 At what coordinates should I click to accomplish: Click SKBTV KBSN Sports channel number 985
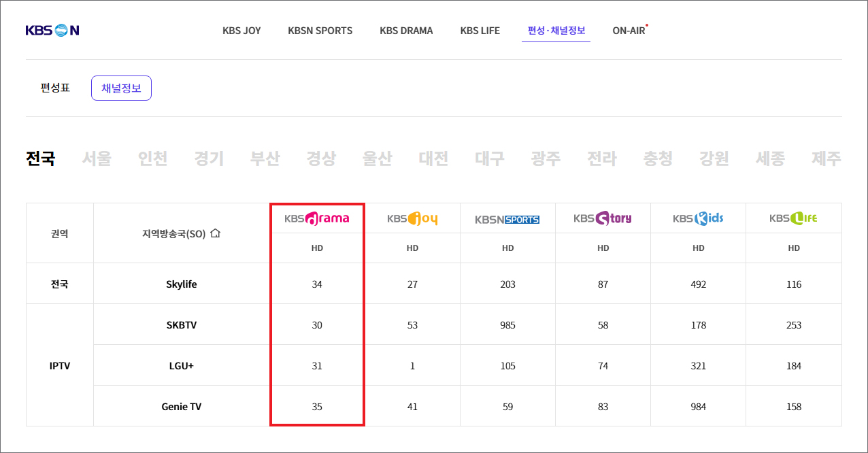click(x=507, y=325)
